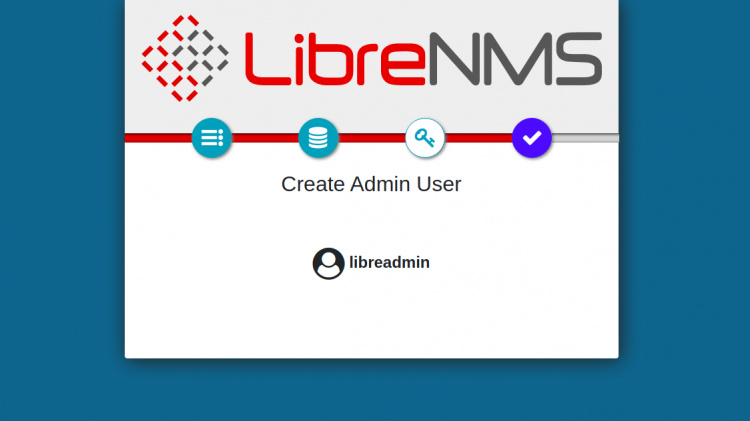
Task: Click empty white area below libreadmin
Action: click(371, 320)
